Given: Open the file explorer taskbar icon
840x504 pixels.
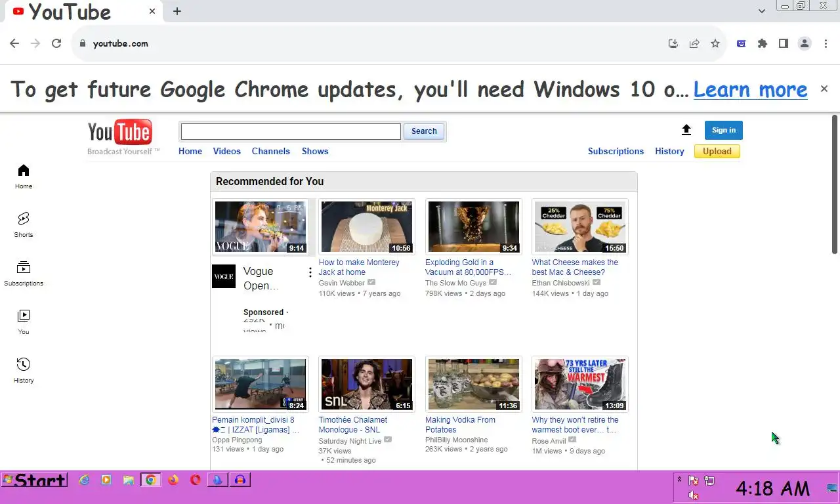Looking at the screenshot, I should point(129,480).
